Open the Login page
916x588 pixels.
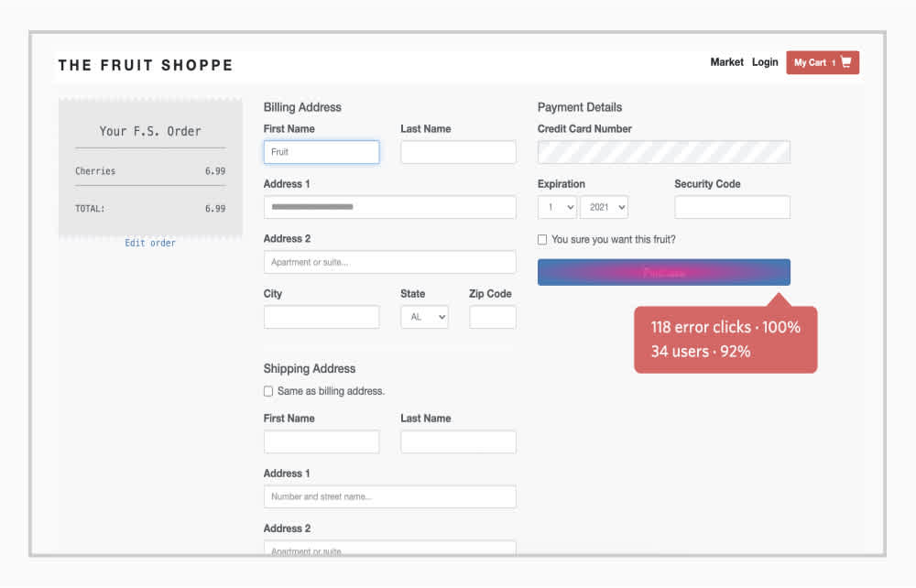pos(765,62)
